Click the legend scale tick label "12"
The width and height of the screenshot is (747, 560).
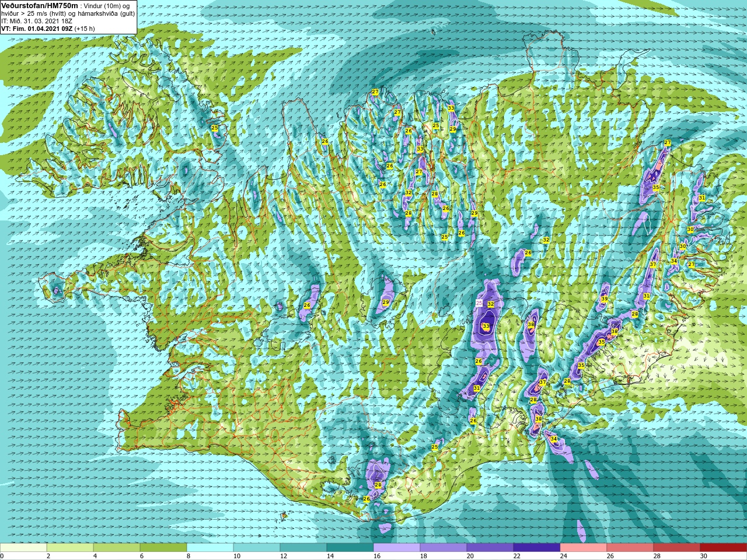[x=284, y=556]
